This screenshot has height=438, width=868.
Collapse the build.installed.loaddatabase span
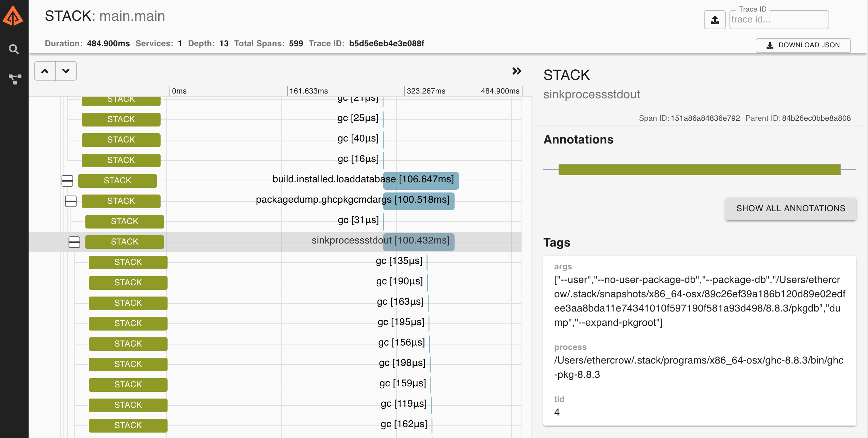click(67, 181)
